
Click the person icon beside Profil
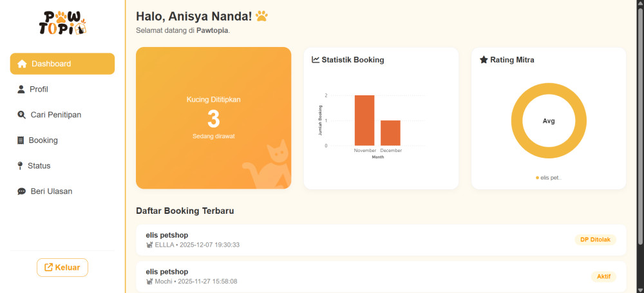point(21,90)
